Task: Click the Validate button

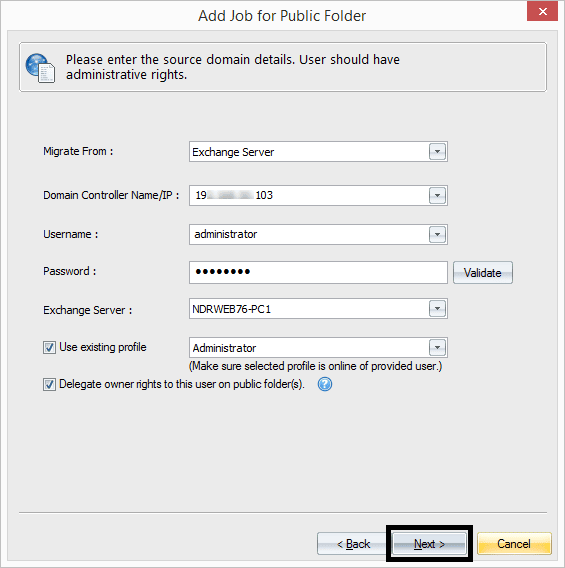Action: [x=483, y=272]
